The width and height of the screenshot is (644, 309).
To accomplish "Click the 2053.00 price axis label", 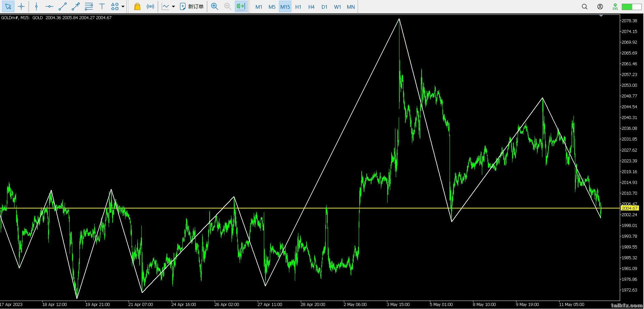I will click(x=629, y=85).
